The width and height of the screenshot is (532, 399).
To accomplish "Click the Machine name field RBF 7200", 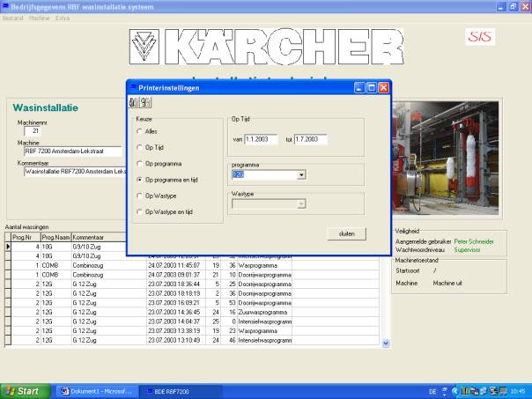I will tap(73, 151).
